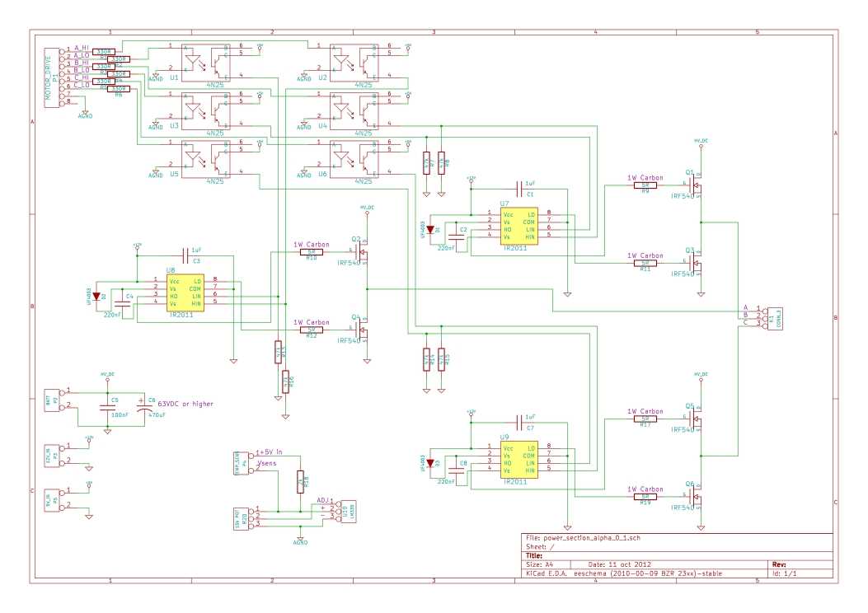868x613 pixels.
Task: Select MOSFET Q3 IRF540
Action: [x=696, y=264]
